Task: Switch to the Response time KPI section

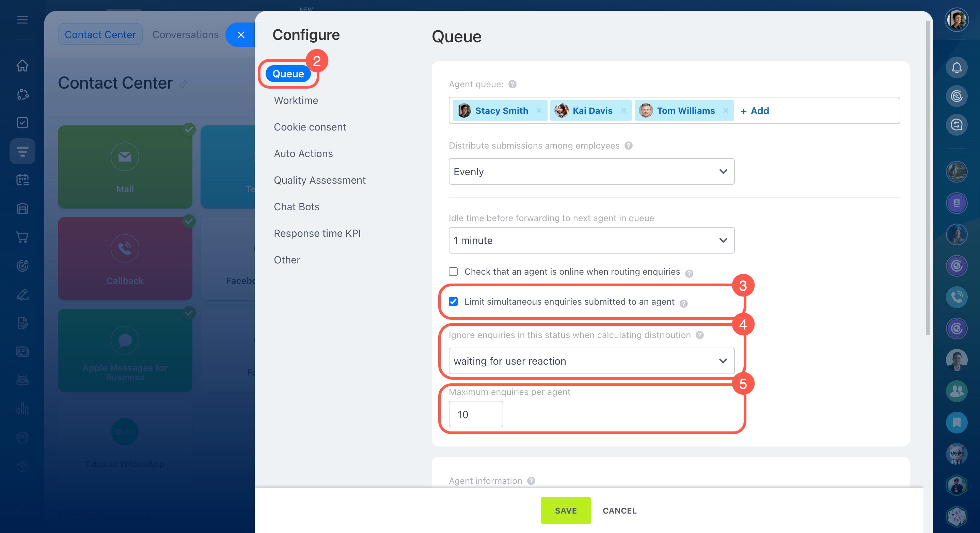Action: tap(317, 233)
